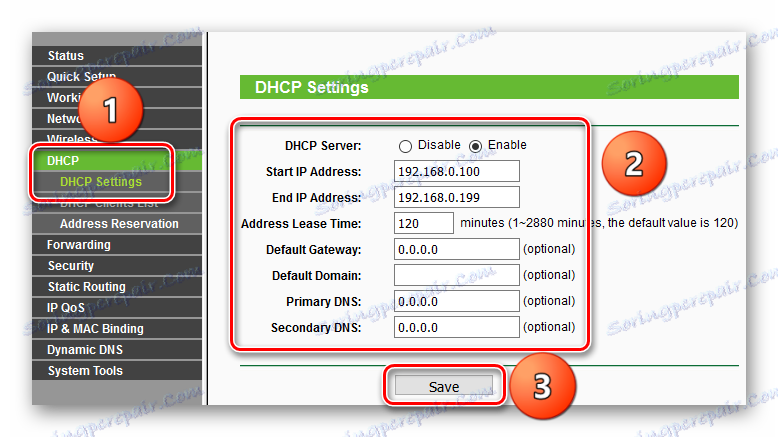Screen dimensions: 778x437
Task: Open the Dynamic DNS menu item
Action: pyautogui.click(x=117, y=350)
